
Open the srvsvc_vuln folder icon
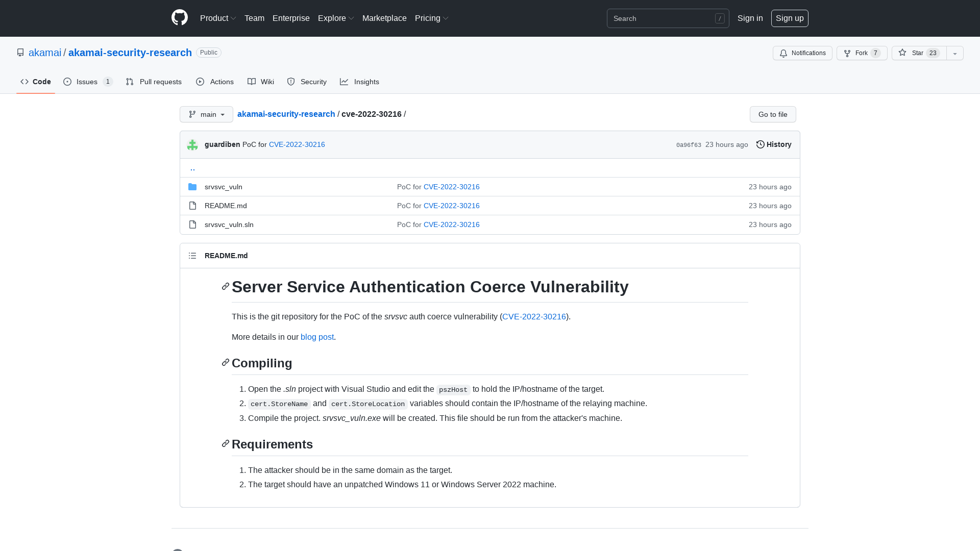point(192,187)
